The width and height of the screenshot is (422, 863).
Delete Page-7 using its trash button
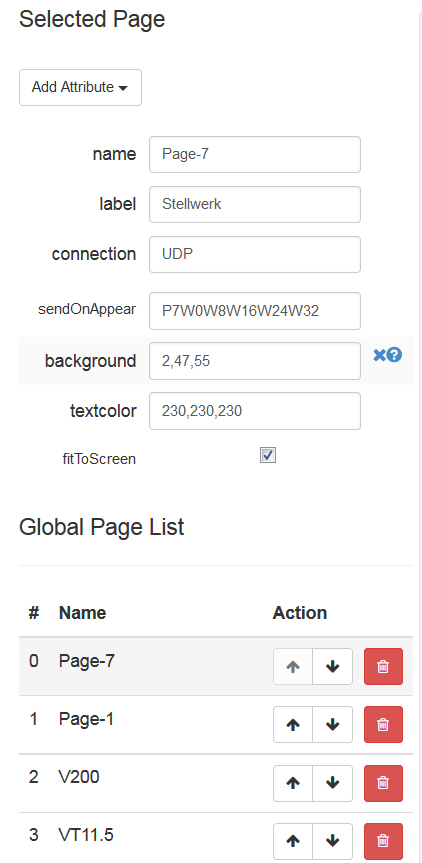click(383, 667)
